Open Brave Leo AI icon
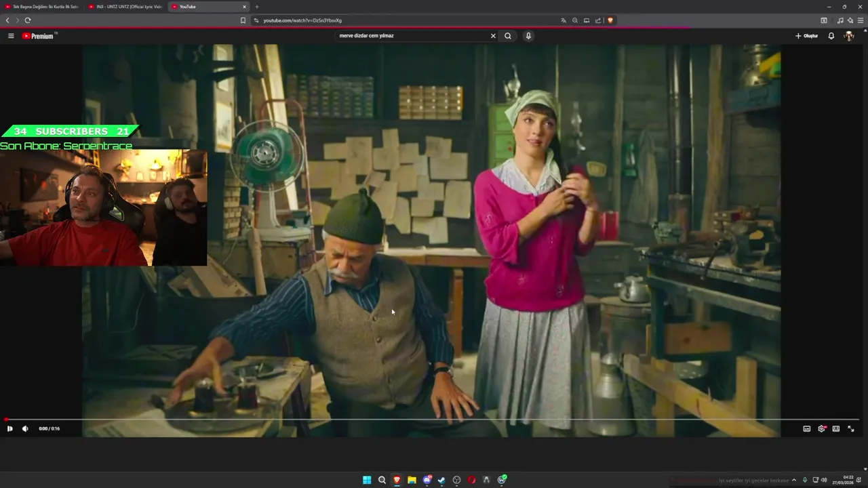This screenshot has width=868, height=488. click(850, 20)
